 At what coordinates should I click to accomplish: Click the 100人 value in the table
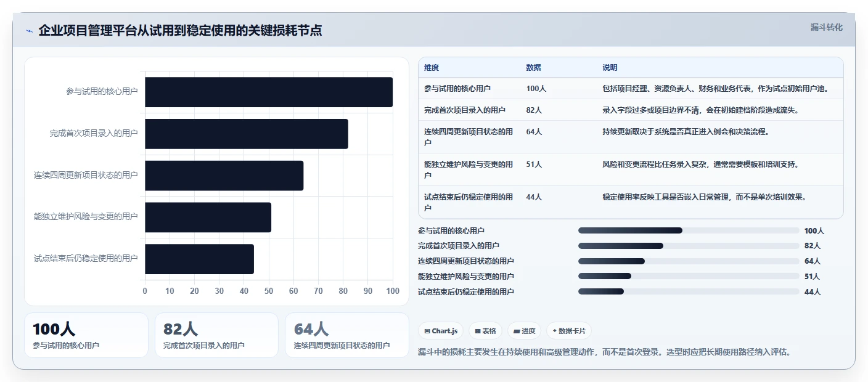pyautogui.click(x=536, y=89)
